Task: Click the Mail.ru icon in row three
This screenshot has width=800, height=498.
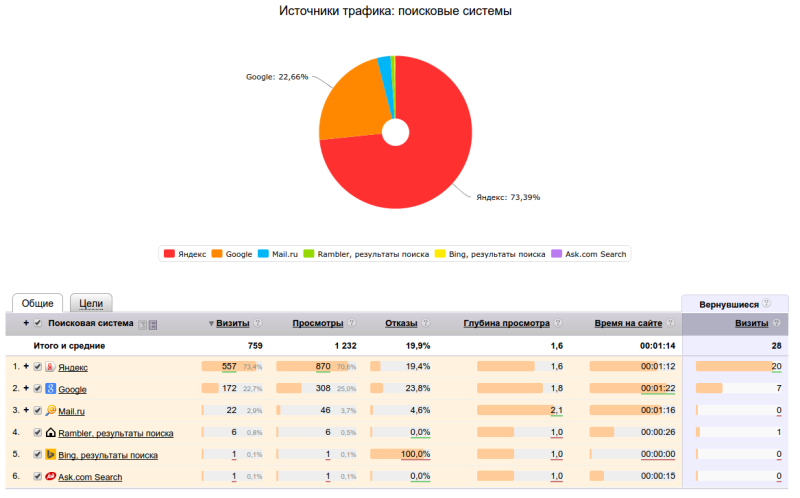Action: coord(50,410)
